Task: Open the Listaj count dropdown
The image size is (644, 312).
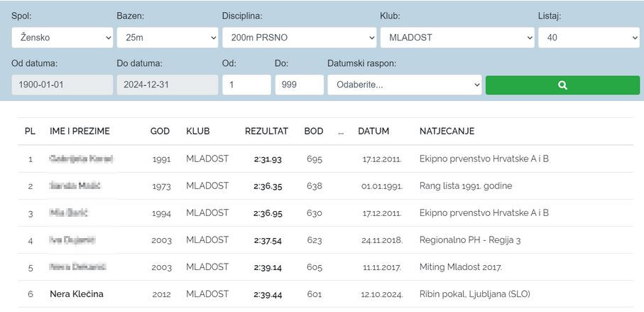Action: coord(588,38)
